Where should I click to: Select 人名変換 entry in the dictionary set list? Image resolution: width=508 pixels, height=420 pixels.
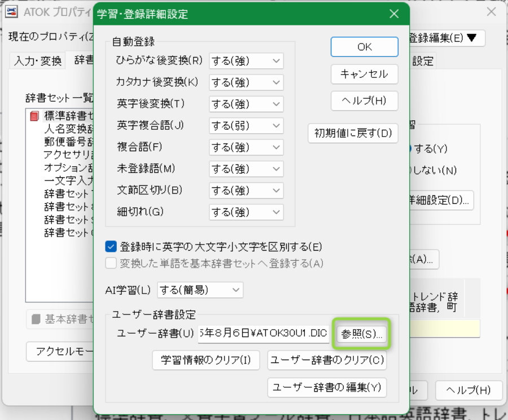click(x=69, y=129)
